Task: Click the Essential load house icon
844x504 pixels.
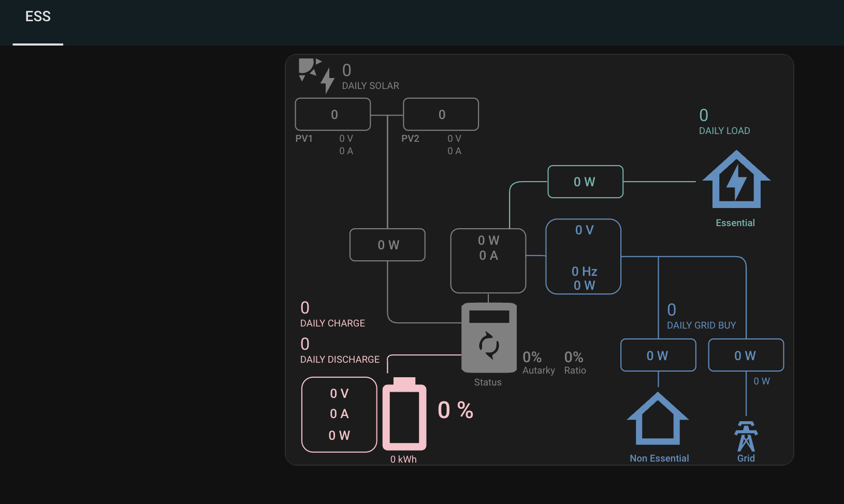Action: [x=736, y=180]
